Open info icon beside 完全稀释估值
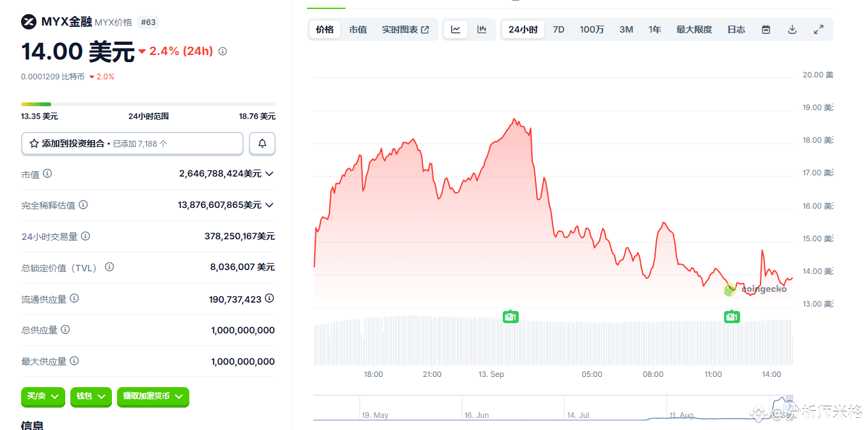868x430 pixels. (83, 205)
